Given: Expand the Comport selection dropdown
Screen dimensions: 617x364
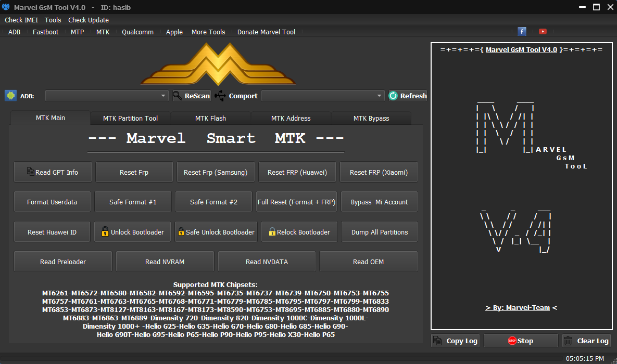Looking at the screenshot, I should [379, 96].
